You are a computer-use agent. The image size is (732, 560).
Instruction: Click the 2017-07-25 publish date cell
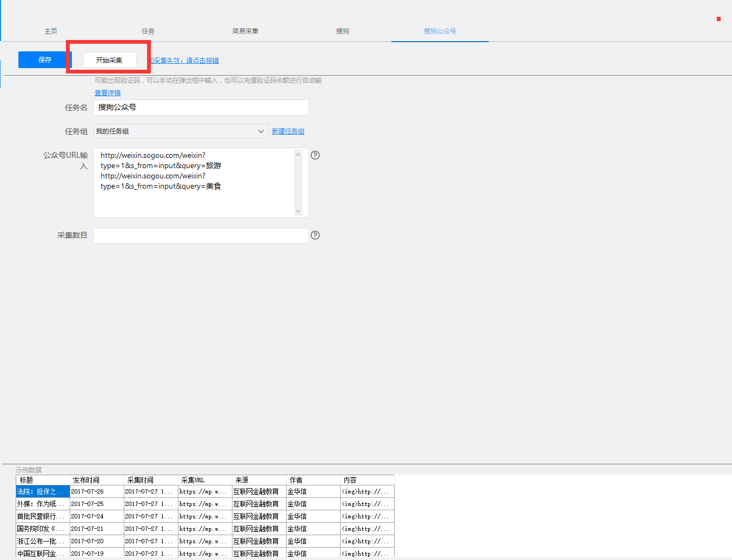point(97,504)
